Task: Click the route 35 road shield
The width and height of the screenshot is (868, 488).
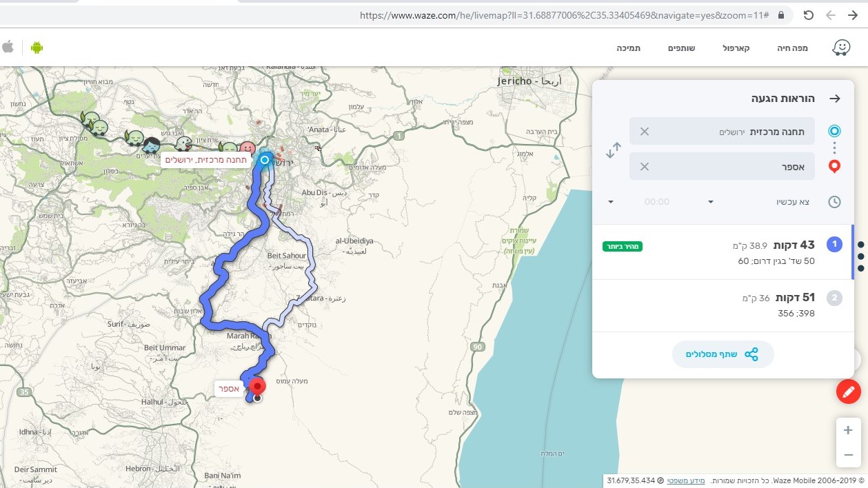Action: click(x=25, y=392)
